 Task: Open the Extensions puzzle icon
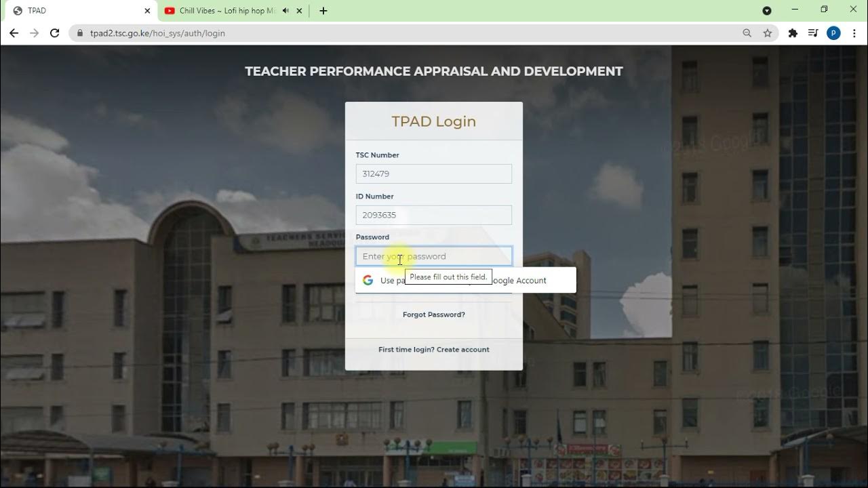pos(793,33)
